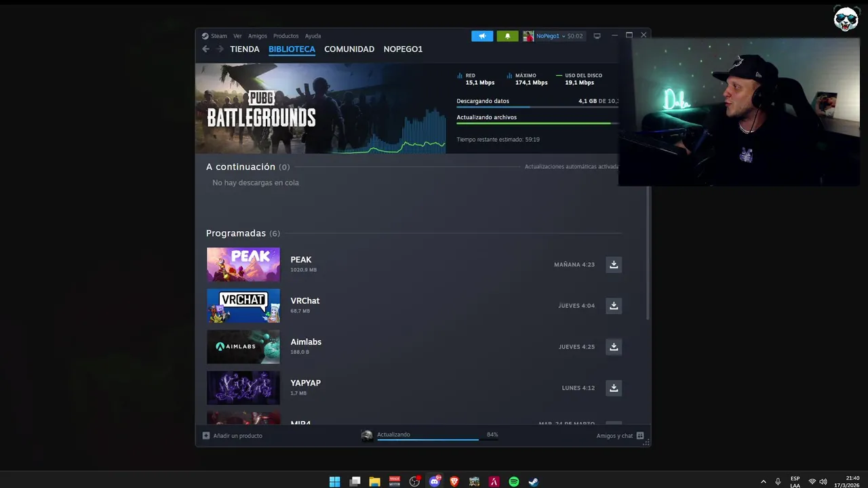868x488 pixels.
Task: Open the Ayuda menu
Action: (x=313, y=36)
